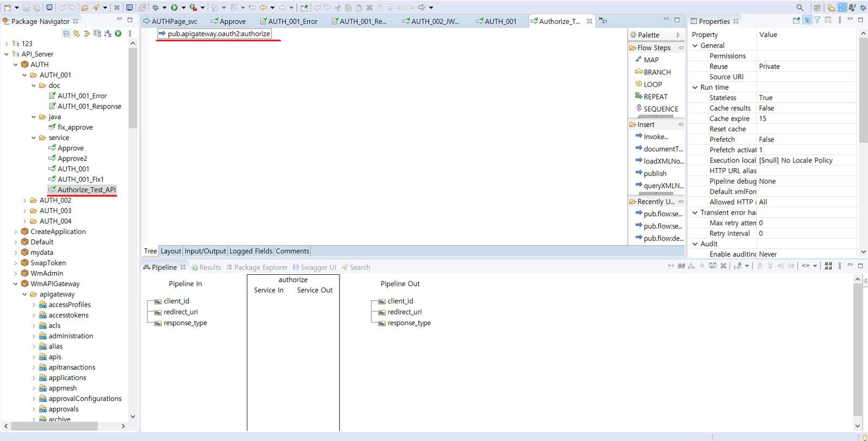Click the MAP step in the palette
868x441 pixels.
pyautogui.click(x=651, y=60)
